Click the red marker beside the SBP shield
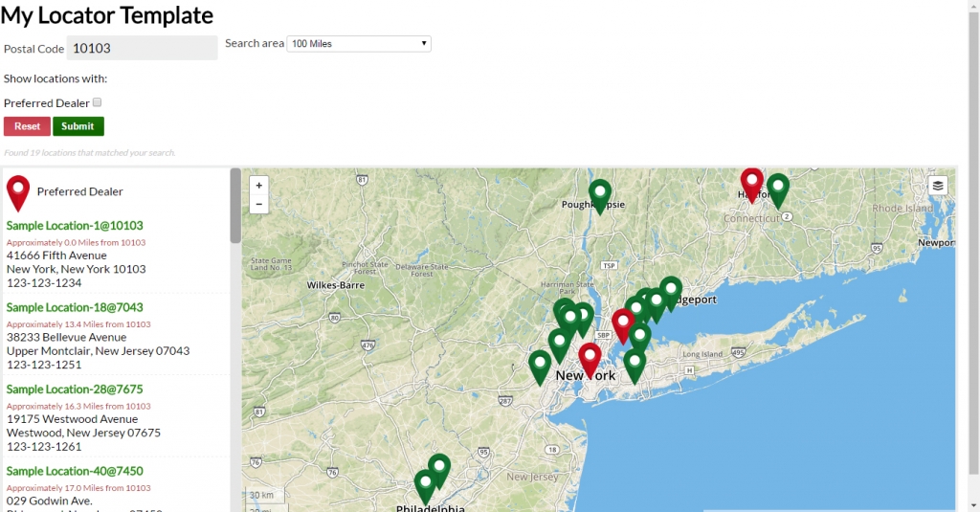The height and width of the screenshot is (512, 980). tap(623, 325)
